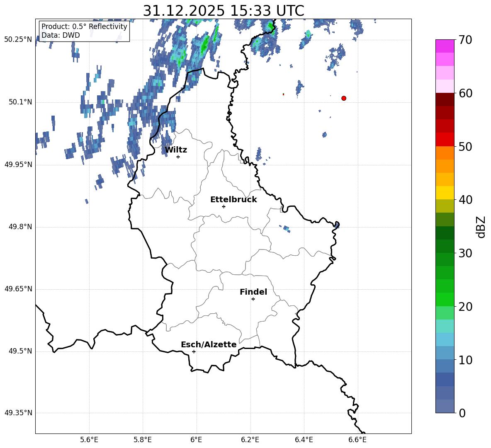
Task: Click the Ettelbruck city label
Action: tap(233, 200)
